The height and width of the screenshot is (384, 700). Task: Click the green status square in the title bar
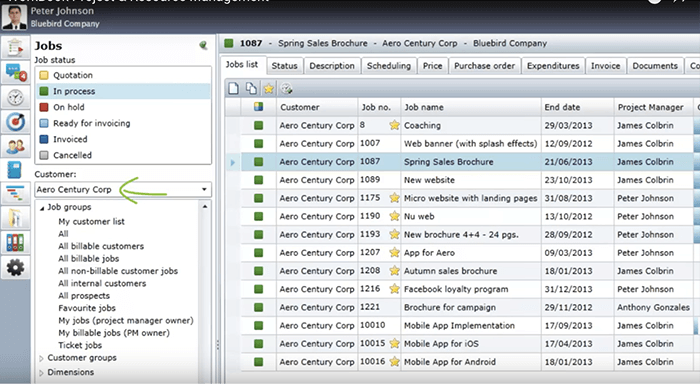(x=229, y=43)
